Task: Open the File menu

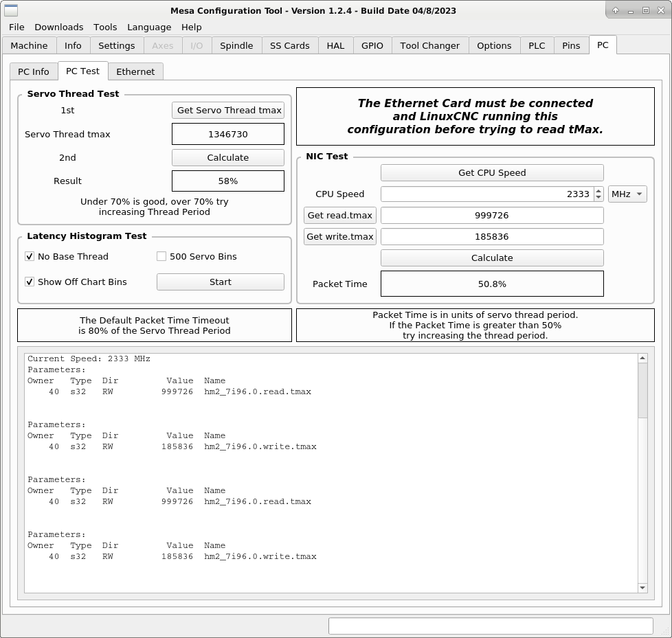Action: (16, 27)
